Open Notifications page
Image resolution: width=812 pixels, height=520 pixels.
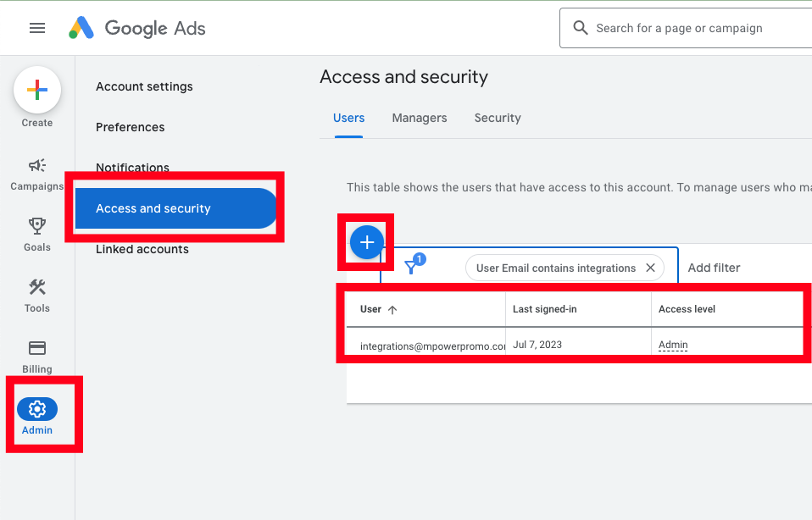132,167
